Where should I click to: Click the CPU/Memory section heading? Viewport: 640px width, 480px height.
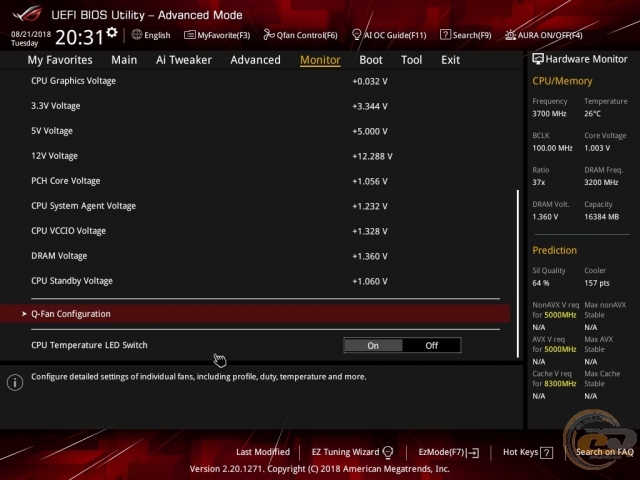[x=562, y=81]
